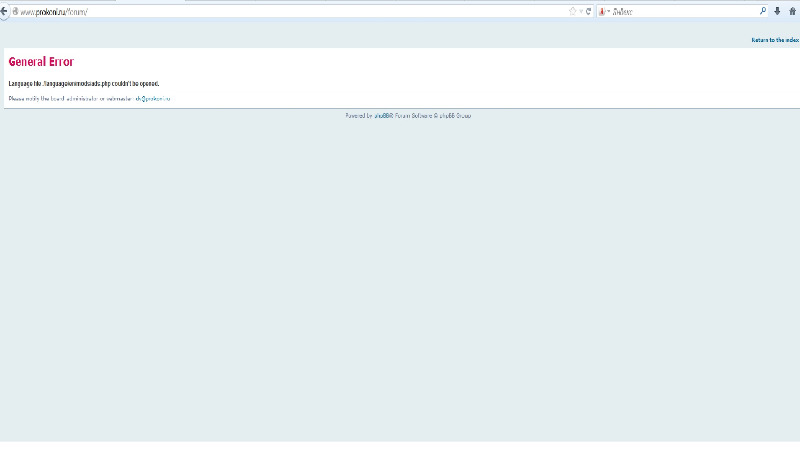This screenshot has height=452, width=800.
Task: Click the browser back arrow button
Action: (x=4, y=11)
